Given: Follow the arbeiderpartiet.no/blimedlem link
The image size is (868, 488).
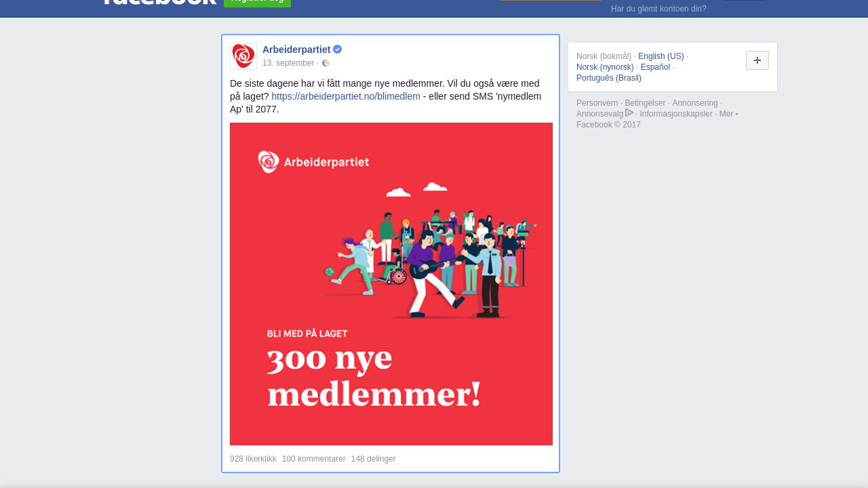Looking at the screenshot, I should click(346, 96).
